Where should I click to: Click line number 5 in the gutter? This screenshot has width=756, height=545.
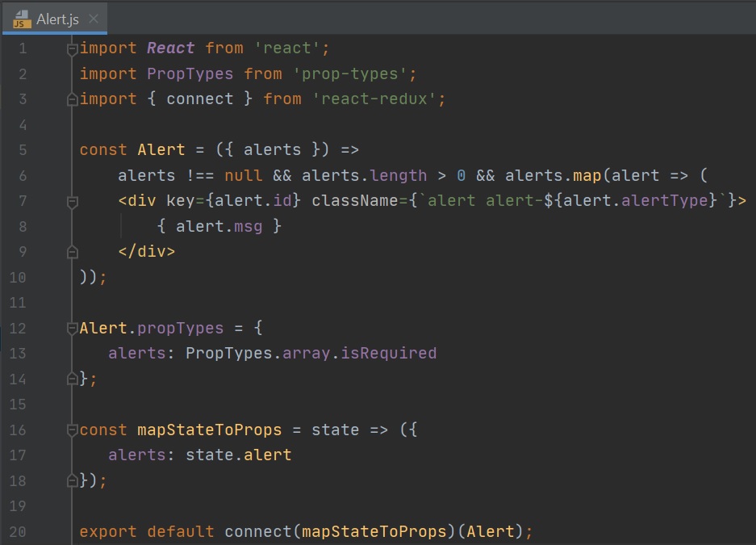(x=22, y=150)
